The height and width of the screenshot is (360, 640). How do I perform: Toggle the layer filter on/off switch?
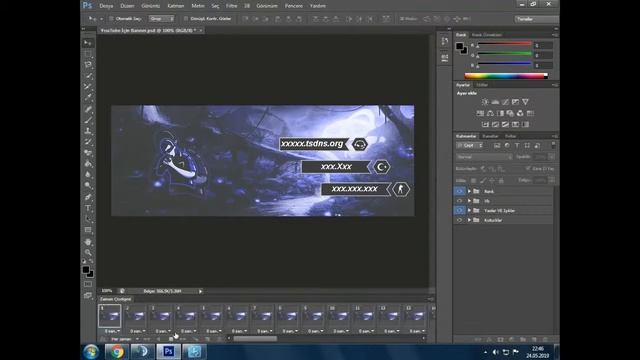(553, 144)
